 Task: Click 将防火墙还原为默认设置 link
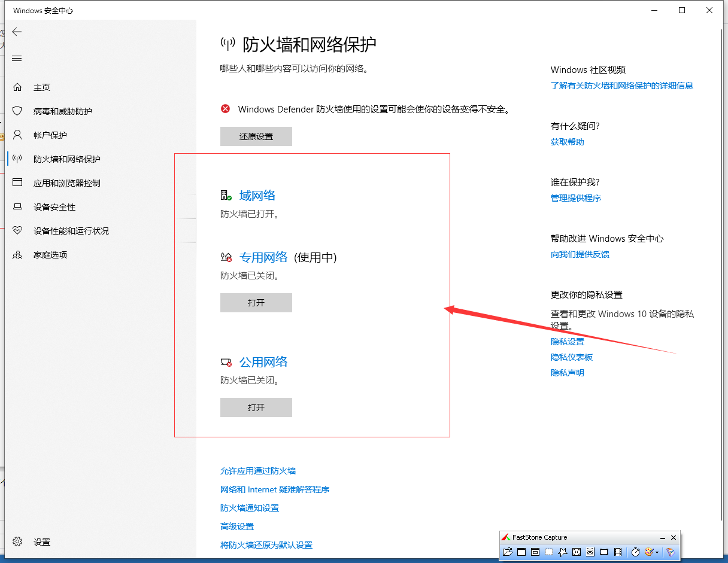pyautogui.click(x=266, y=545)
